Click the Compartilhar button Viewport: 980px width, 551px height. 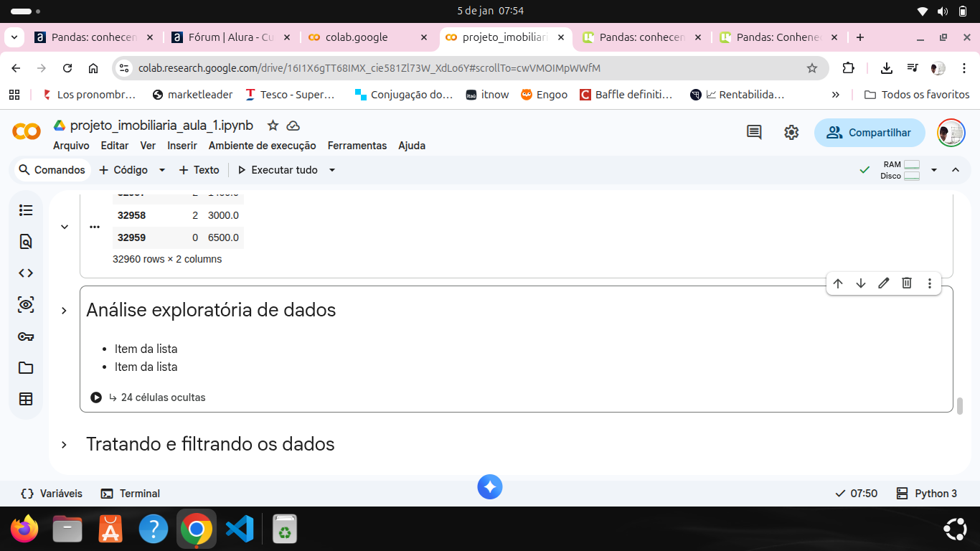(x=869, y=132)
